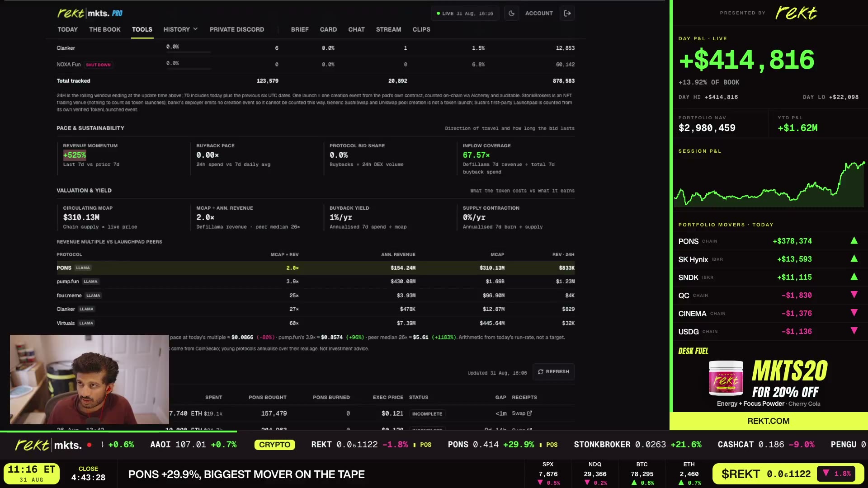
Task: Click down arrow beside CINEMA mover
Action: click(854, 313)
